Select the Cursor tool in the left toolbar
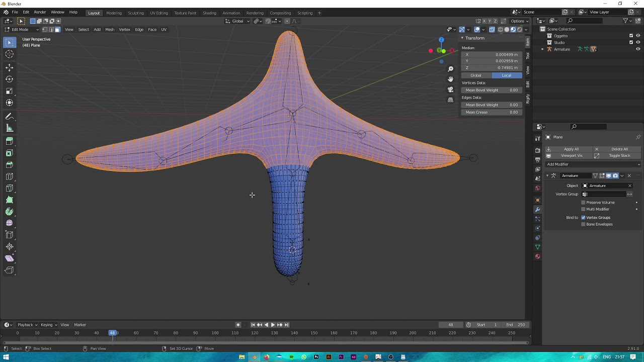Screen dimensions: 644x362 point(9,54)
